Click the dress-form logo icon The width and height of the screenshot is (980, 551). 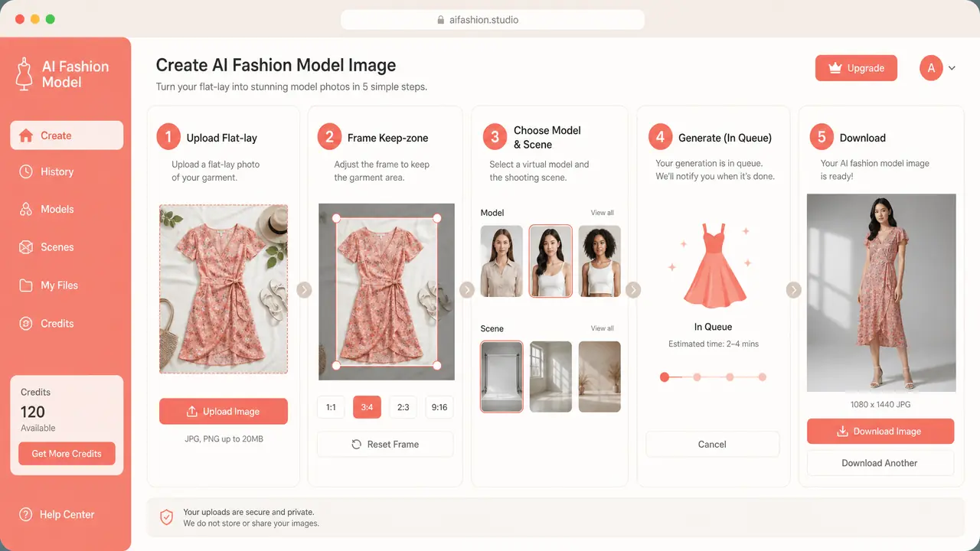click(x=24, y=73)
